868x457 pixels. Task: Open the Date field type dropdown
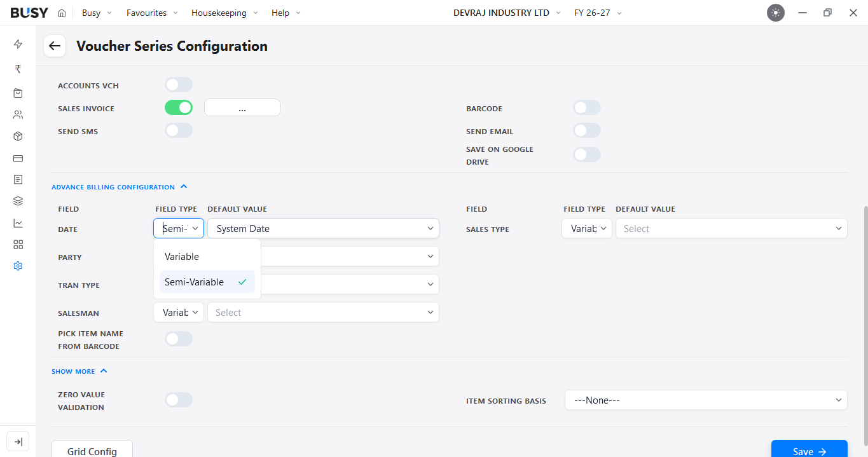pyautogui.click(x=179, y=228)
